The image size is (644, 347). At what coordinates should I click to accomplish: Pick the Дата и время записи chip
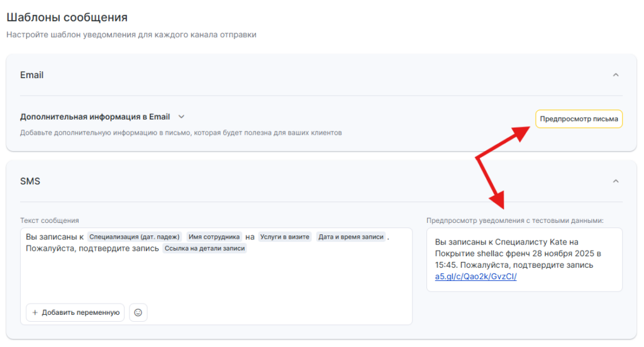coord(351,237)
